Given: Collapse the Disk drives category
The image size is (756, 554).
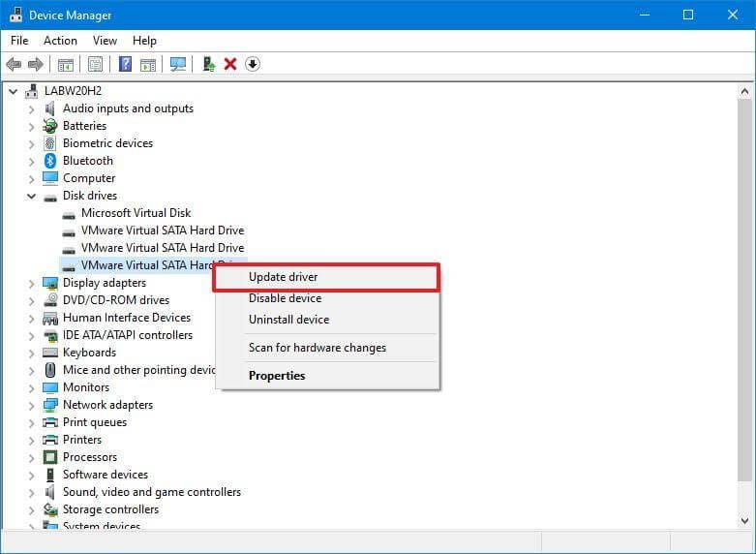Looking at the screenshot, I should point(31,196).
